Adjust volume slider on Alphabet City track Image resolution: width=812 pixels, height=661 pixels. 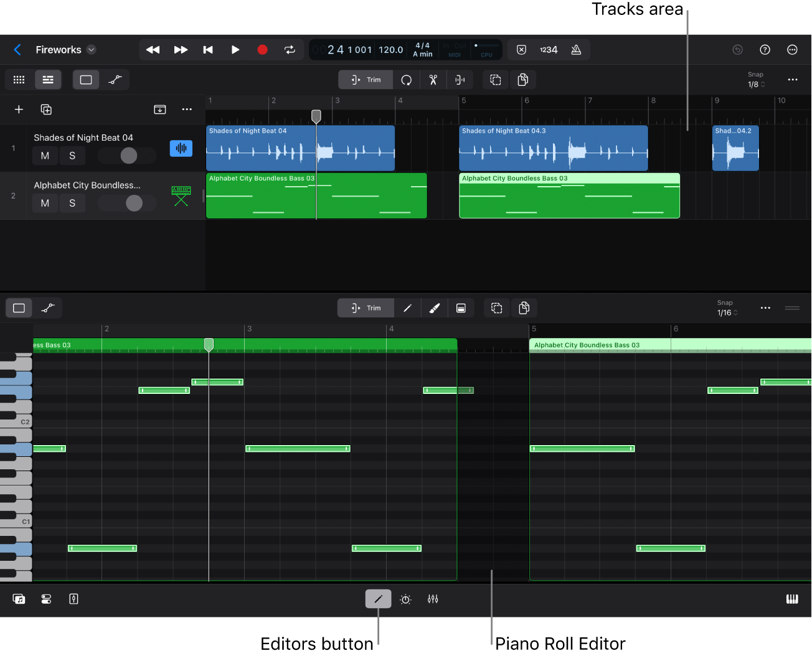(x=134, y=203)
